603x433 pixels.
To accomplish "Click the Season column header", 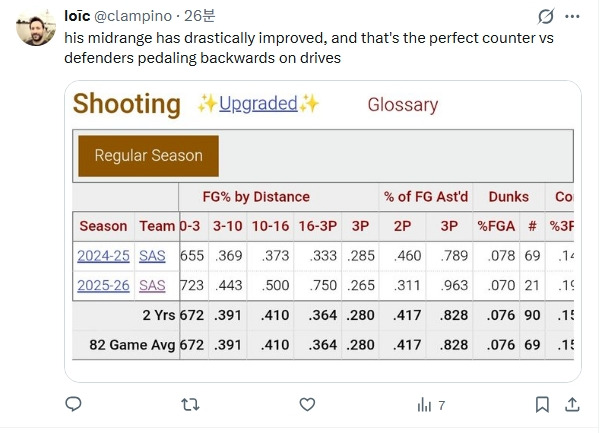I will [x=103, y=226].
